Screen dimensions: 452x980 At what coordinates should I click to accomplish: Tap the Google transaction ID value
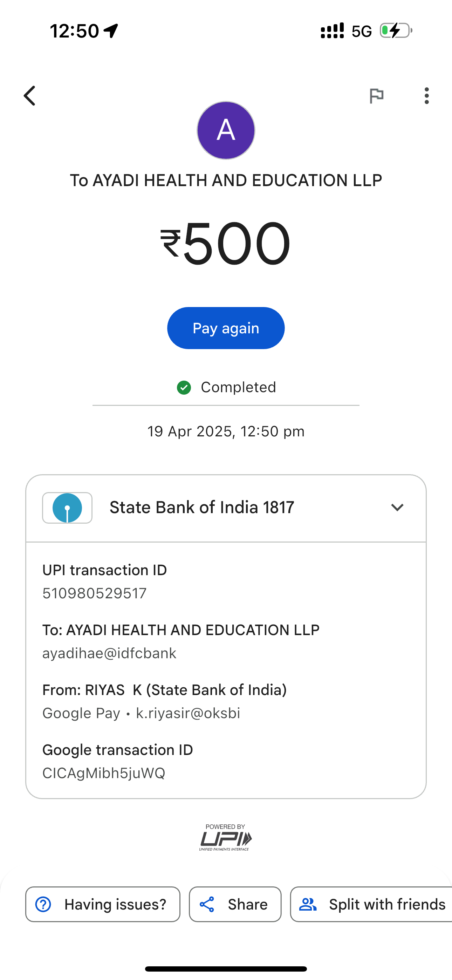click(x=103, y=773)
